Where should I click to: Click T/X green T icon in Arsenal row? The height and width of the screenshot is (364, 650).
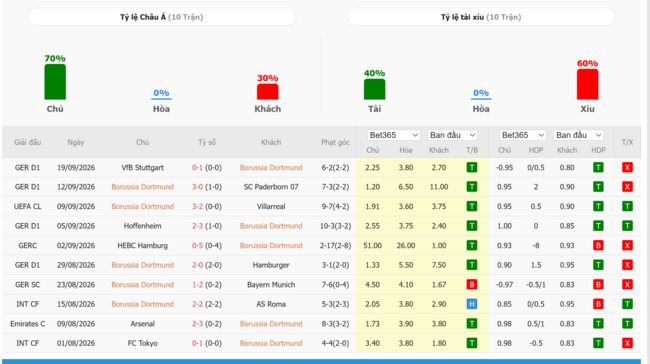[x=627, y=323]
